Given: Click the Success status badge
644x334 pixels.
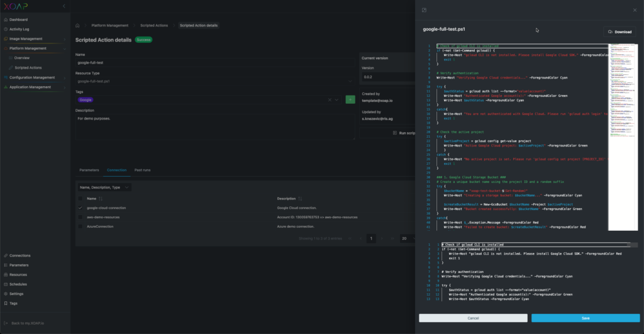Looking at the screenshot, I should pos(144,40).
